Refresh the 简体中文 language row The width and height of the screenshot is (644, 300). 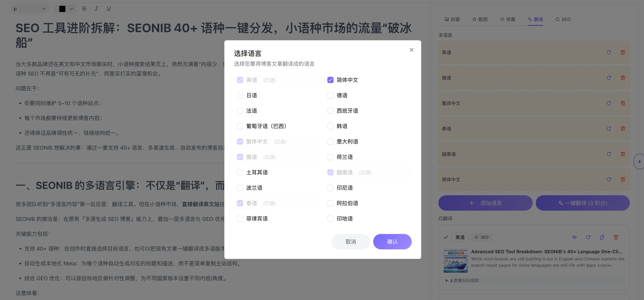coord(609,179)
